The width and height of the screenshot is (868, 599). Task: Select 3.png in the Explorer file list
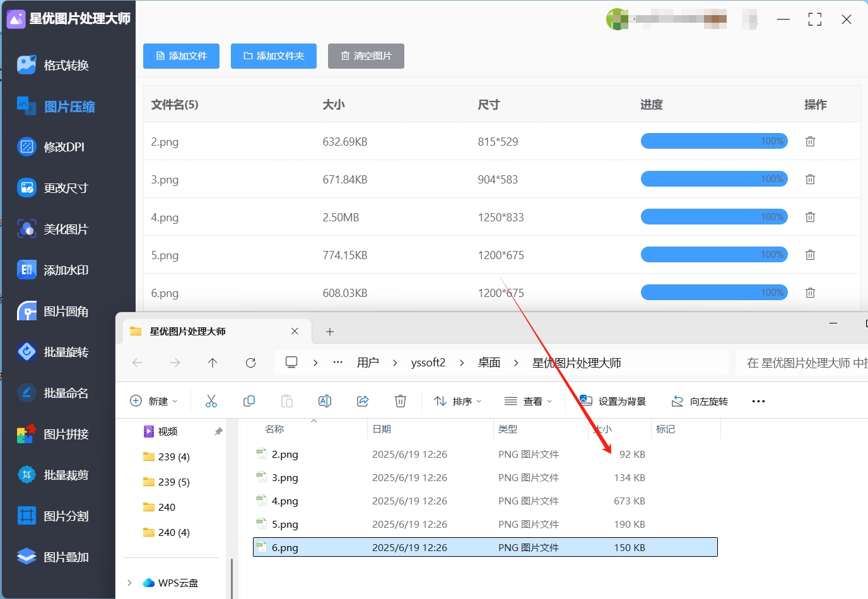click(485, 477)
